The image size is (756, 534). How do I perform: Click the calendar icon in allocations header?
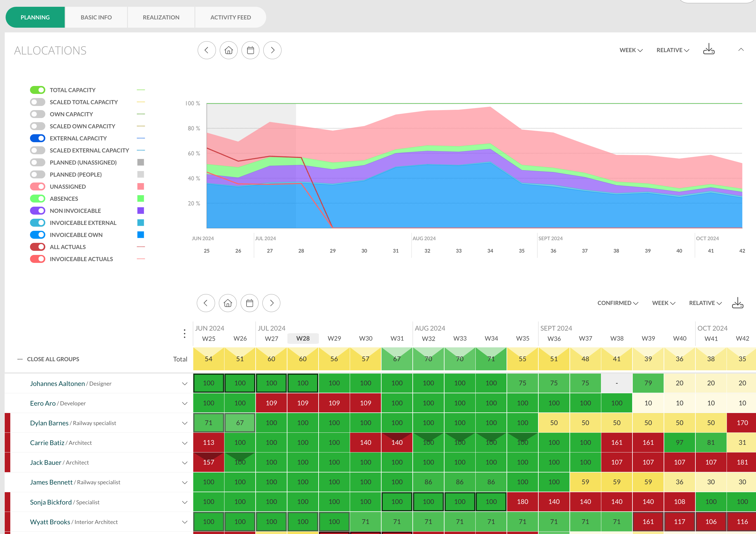251,50
